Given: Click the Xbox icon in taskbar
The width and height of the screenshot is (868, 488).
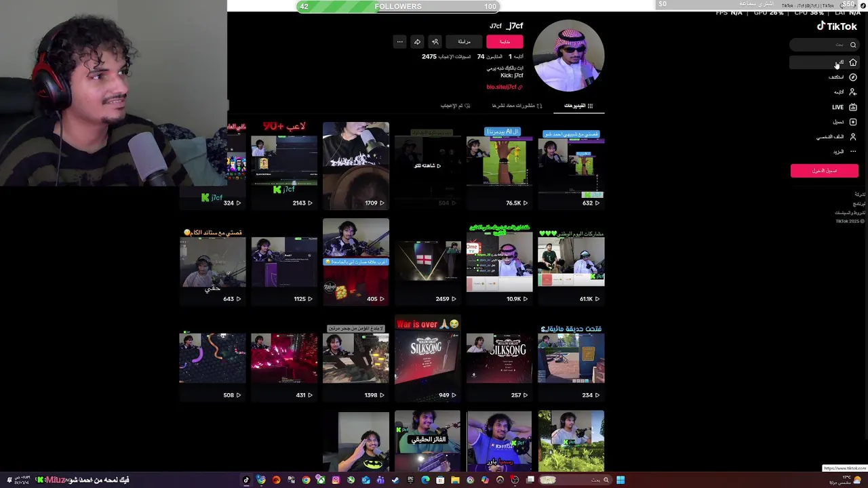Looking at the screenshot, I should (321, 480).
